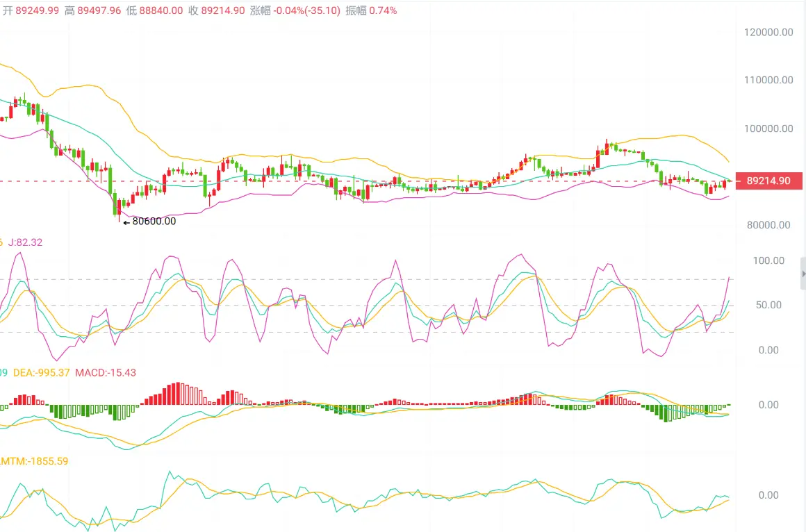This screenshot has width=806, height=532.
Task: Expand the side panel arrow at right edge
Action: pyautogui.click(x=803, y=274)
